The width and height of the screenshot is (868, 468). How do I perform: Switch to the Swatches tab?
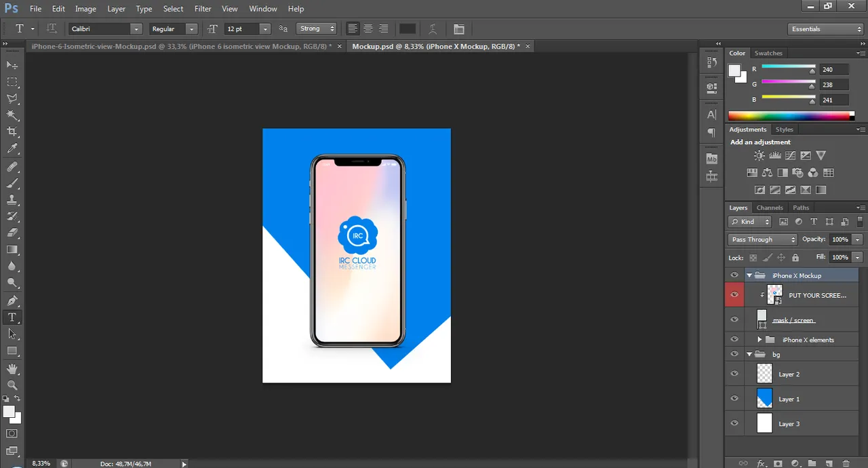(x=768, y=53)
